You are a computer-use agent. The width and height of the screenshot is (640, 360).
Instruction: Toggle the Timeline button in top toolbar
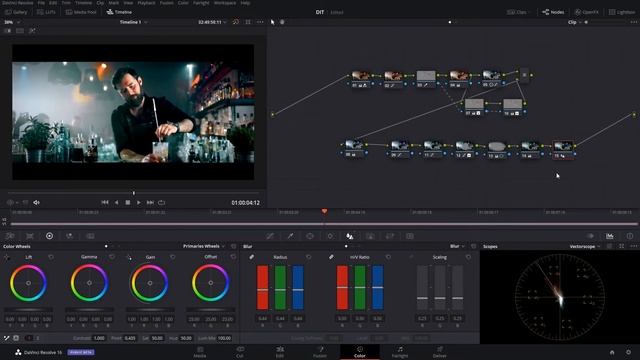tap(119, 12)
